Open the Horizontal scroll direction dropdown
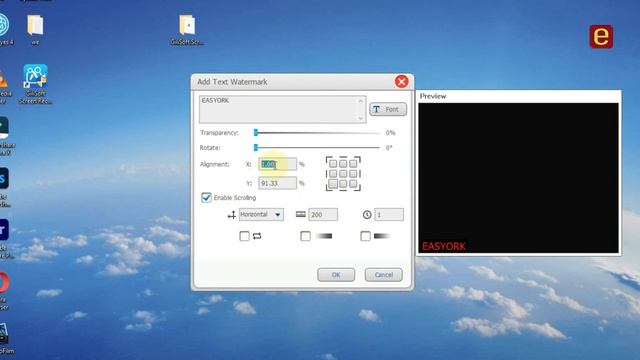Viewport: 640px width, 360px height. [x=261, y=214]
